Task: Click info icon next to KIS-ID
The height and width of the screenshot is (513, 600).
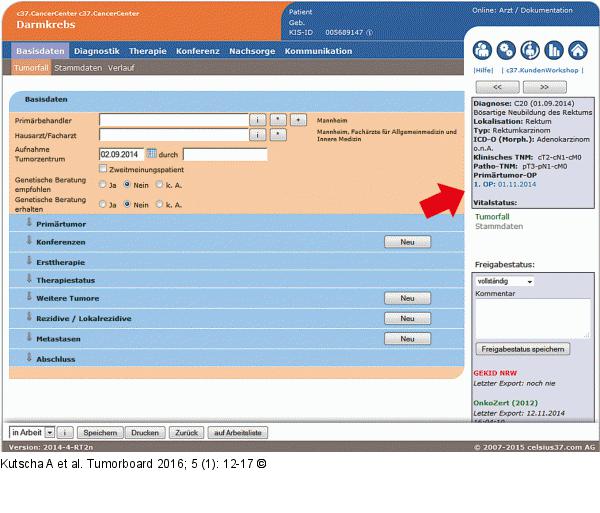Action: click(369, 33)
